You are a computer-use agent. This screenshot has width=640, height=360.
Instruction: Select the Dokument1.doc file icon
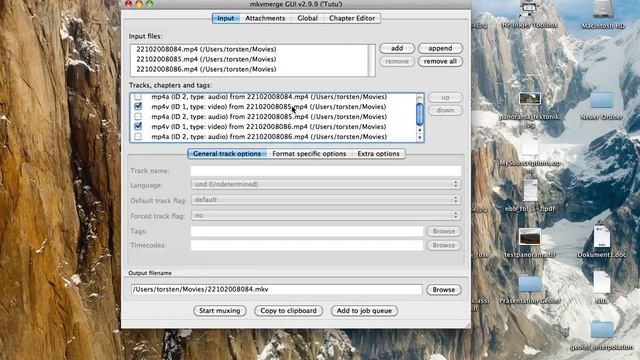602,236
